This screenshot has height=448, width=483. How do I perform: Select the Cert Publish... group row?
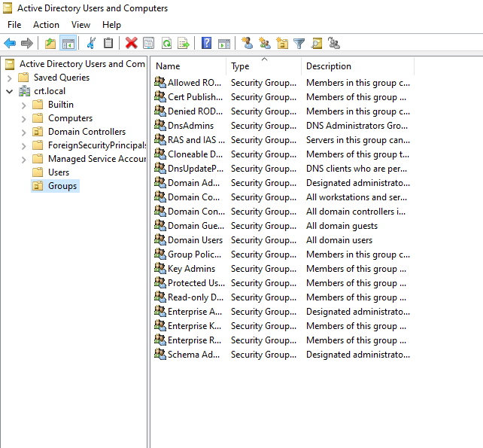click(282, 97)
